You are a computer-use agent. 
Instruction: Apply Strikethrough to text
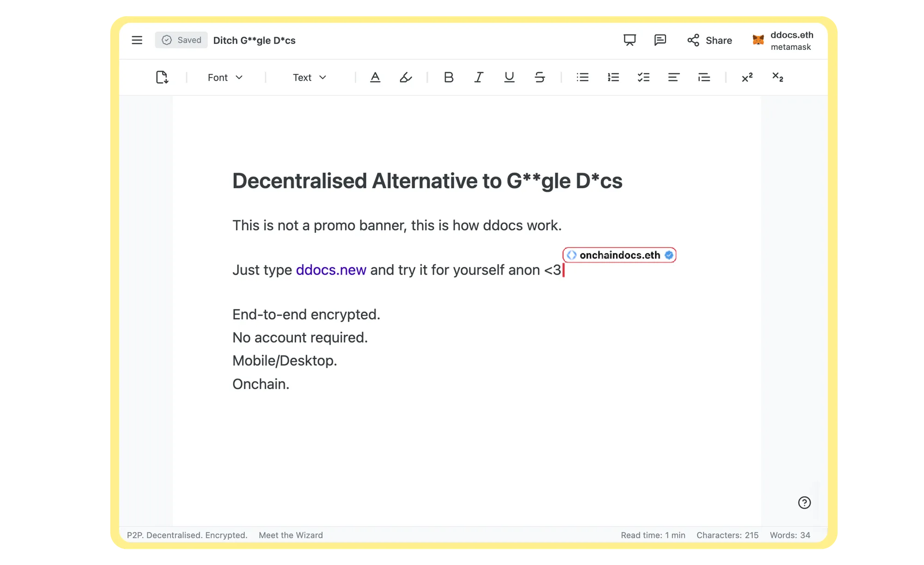click(x=540, y=77)
